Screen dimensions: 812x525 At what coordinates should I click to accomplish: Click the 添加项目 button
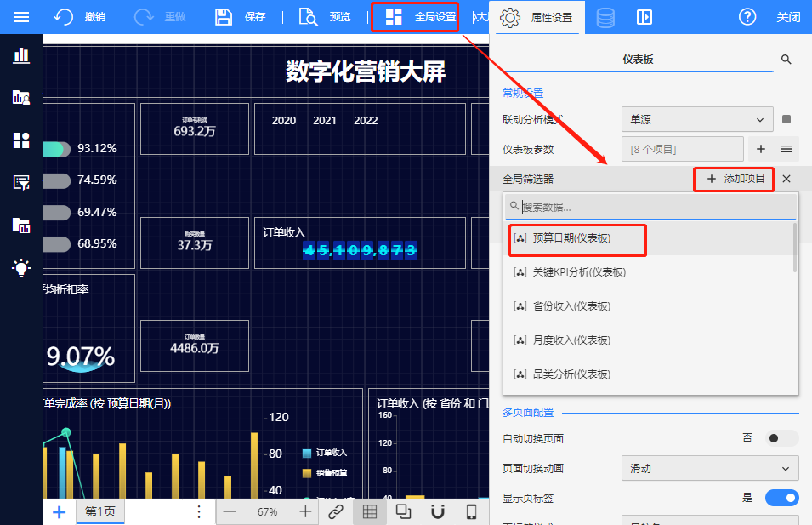point(735,179)
